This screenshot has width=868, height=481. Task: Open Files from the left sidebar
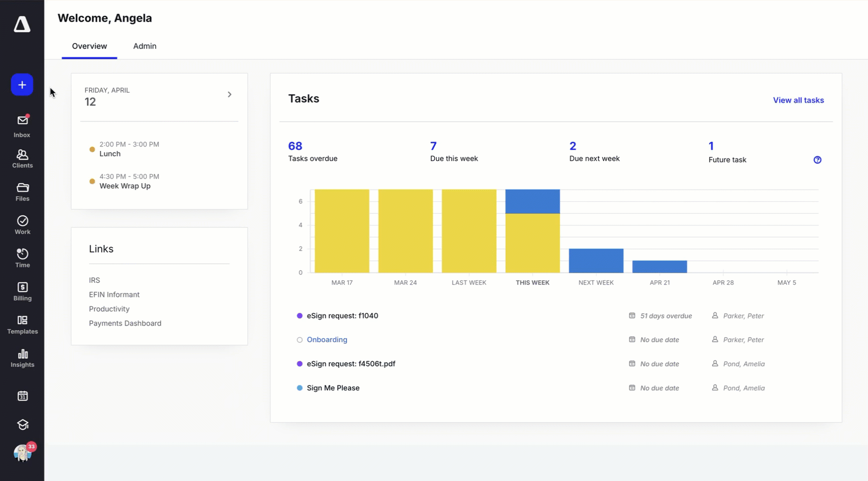(x=22, y=192)
